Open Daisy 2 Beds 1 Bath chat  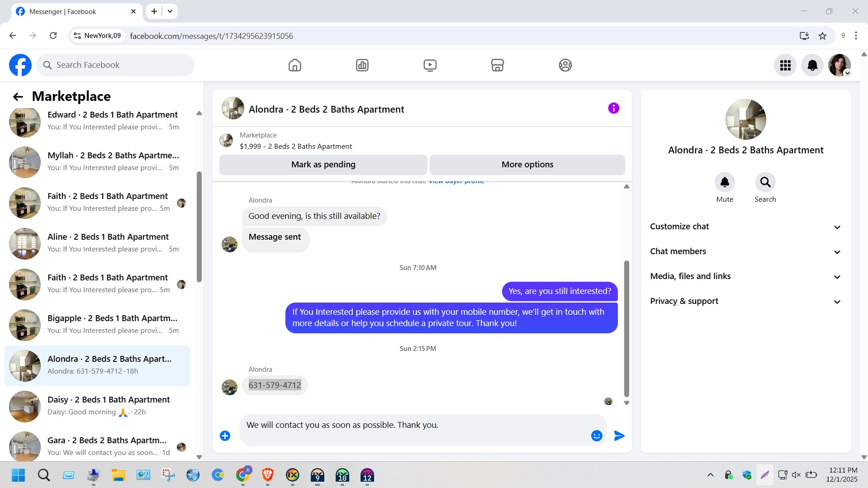pyautogui.click(x=97, y=406)
